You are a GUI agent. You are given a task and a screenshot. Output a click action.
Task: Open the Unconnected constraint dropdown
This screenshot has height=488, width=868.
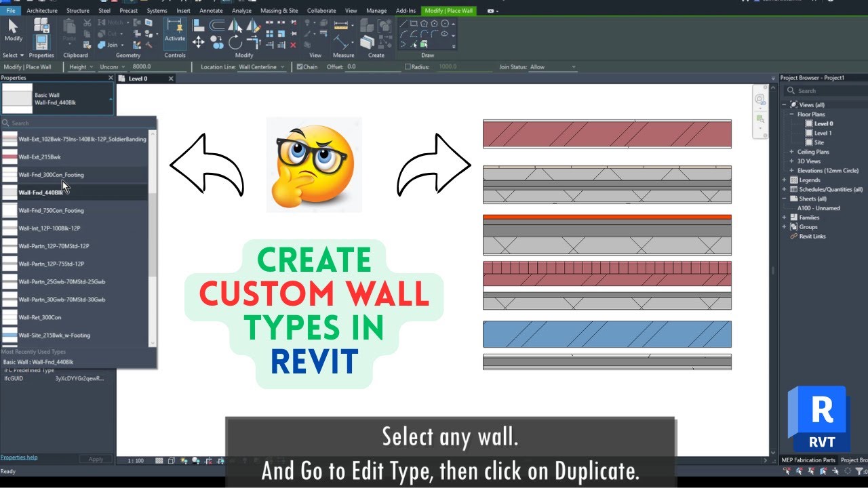[x=112, y=67]
